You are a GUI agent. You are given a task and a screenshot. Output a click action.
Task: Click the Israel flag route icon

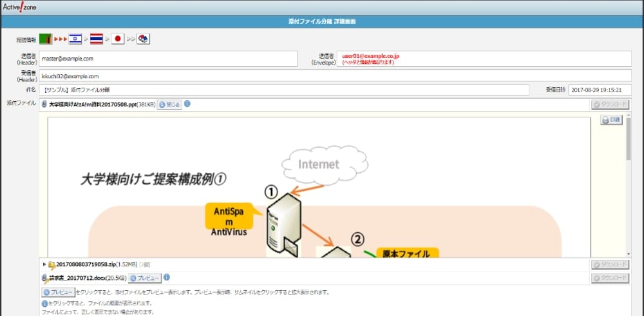tap(75, 39)
